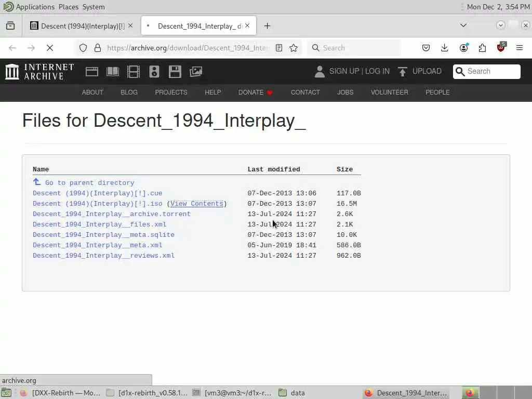Open the ABOUT nav link
The width and height of the screenshot is (532, 399).
coord(92,92)
